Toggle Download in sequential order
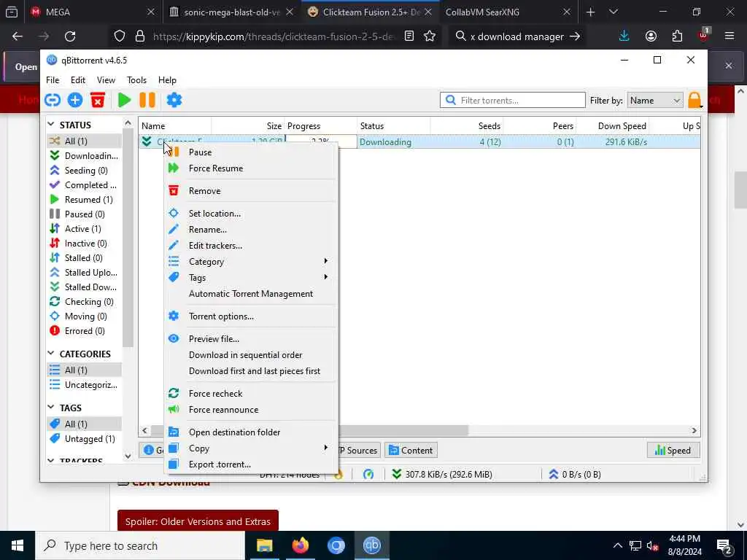The width and height of the screenshot is (747, 560). coord(251,355)
